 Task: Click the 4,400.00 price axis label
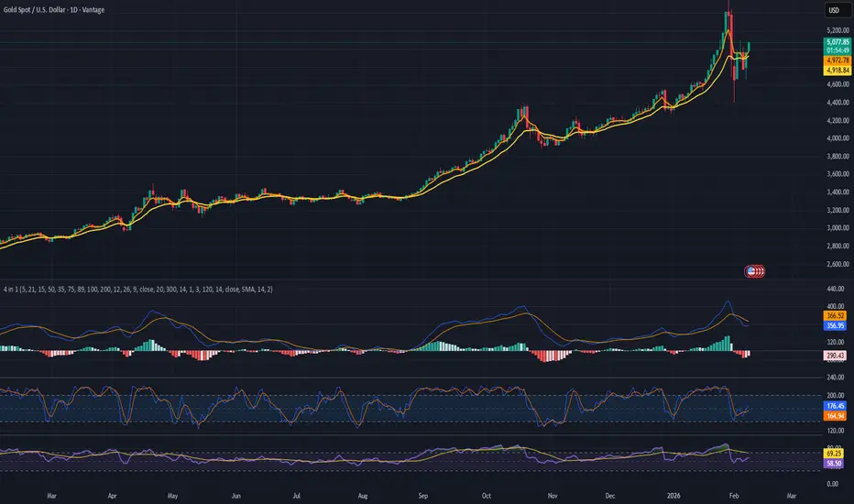tap(838, 103)
